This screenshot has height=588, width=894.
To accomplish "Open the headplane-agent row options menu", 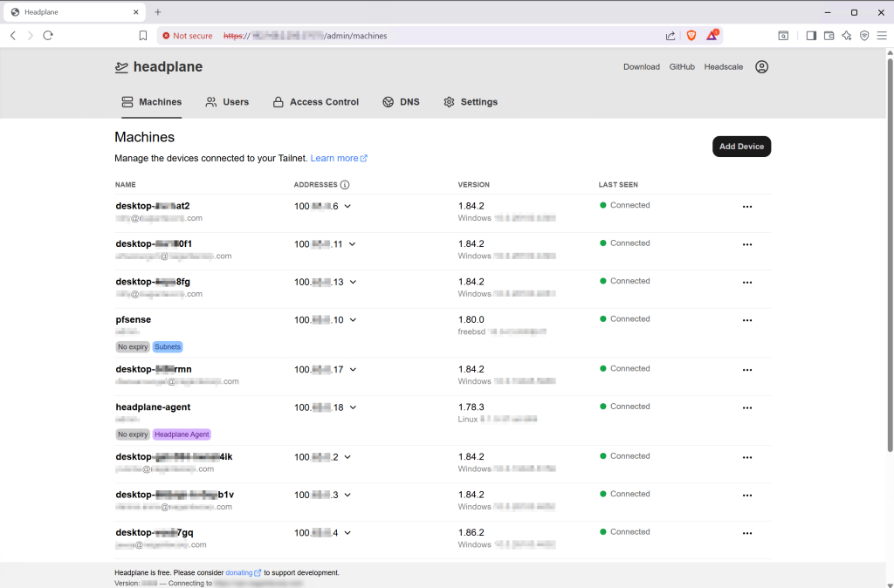I will coord(747,408).
